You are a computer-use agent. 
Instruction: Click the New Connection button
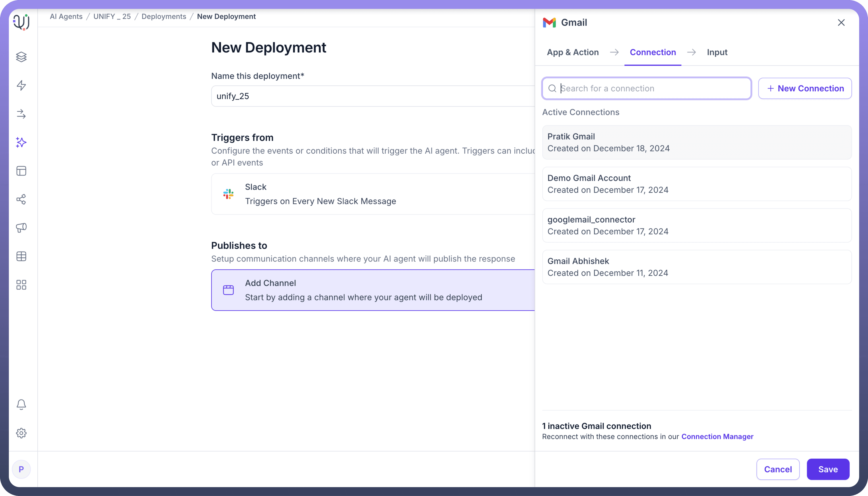tap(805, 89)
